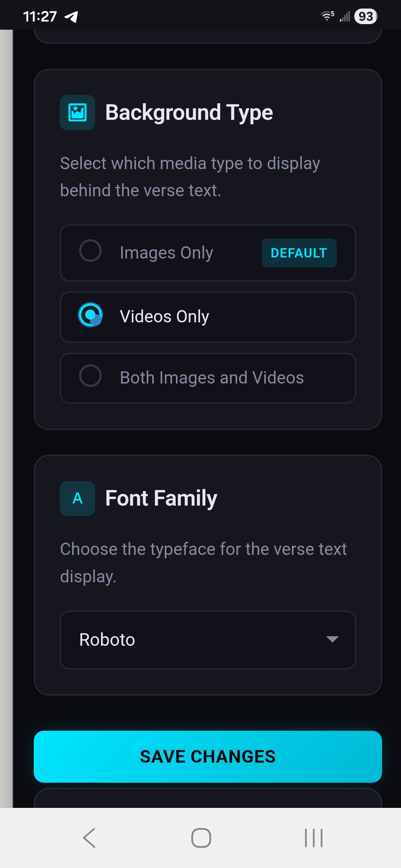
Task: Tap the cyan Save Changes gradient bar
Action: [208, 757]
